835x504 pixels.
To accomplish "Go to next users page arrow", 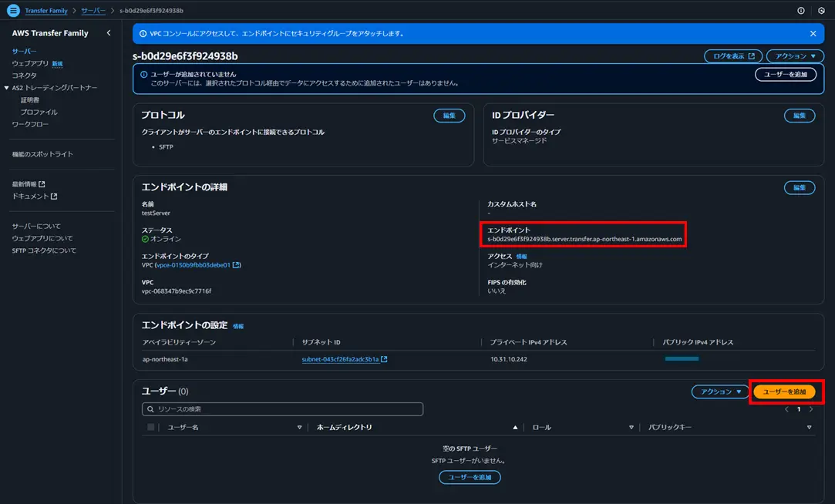I will pyautogui.click(x=811, y=409).
